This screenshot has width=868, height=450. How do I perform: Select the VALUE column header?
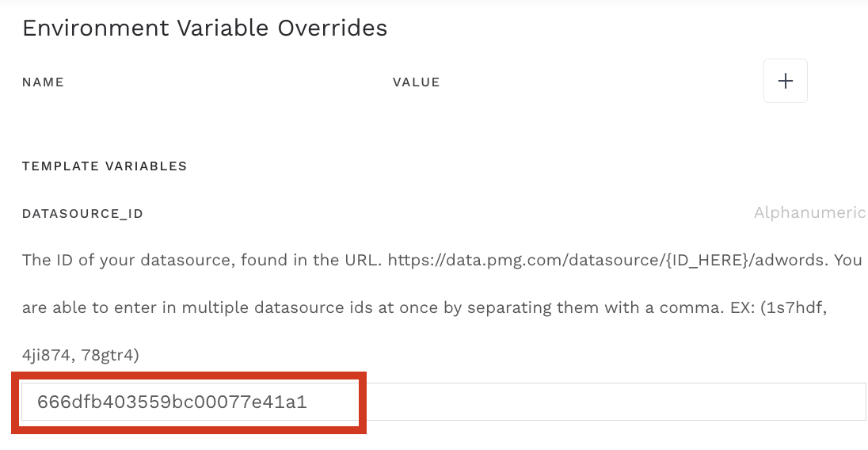click(416, 82)
